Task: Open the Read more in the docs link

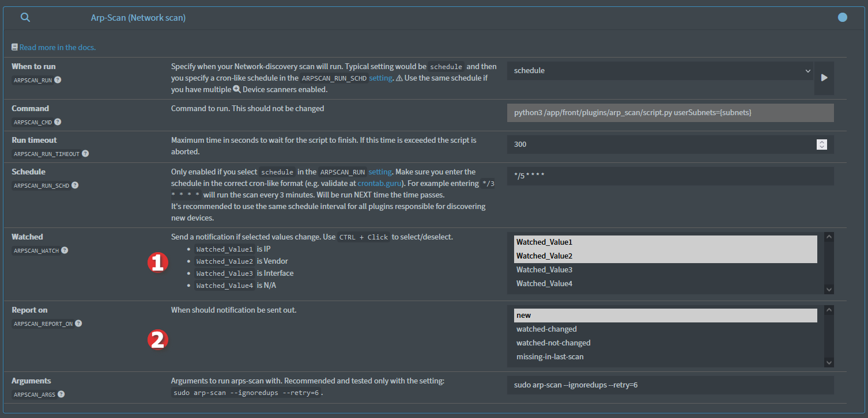Action: tap(57, 47)
